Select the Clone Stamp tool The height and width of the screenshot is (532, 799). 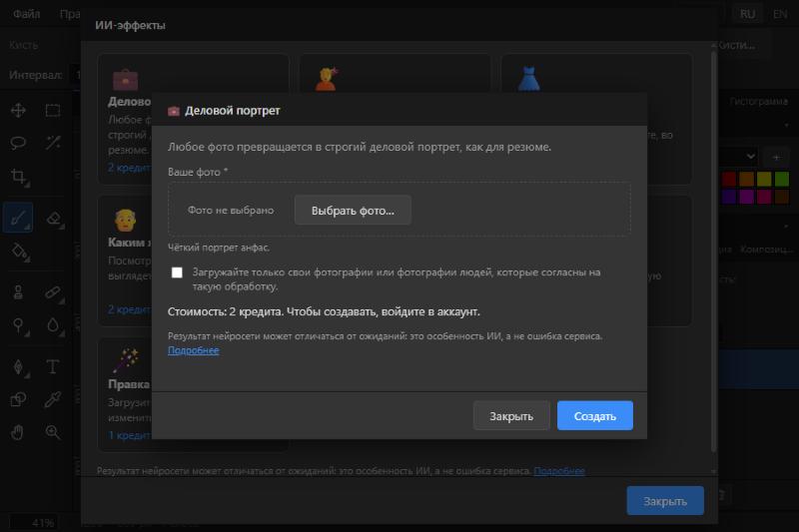click(18, 292)
